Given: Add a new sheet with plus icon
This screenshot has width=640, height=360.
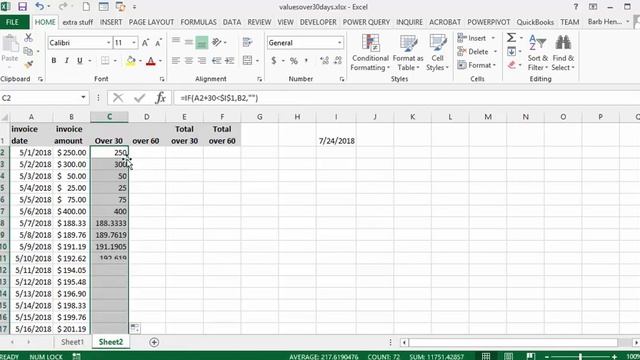Looking at the screenshot, I should pyautogui.click(x=154, y=342).
